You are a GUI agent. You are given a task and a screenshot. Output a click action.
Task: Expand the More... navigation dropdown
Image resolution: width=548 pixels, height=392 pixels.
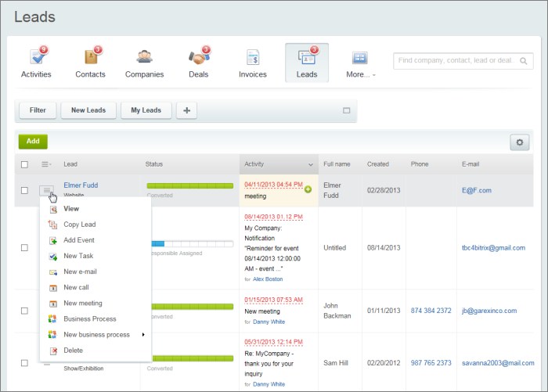[x=360, y=74]
